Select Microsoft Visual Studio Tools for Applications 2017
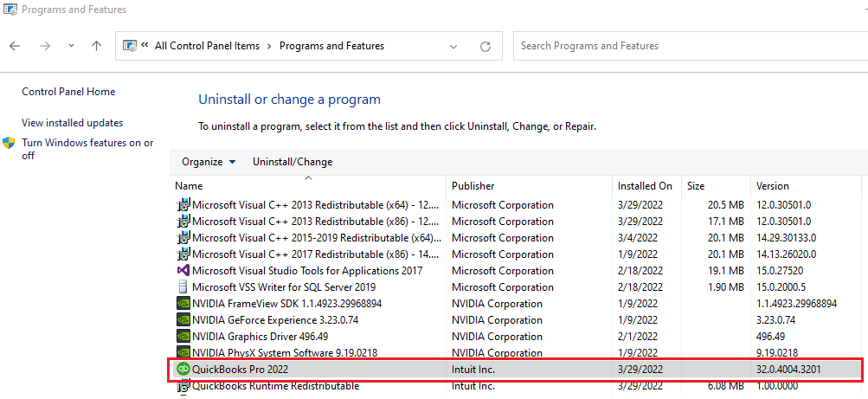Screen dimensions: 868x399 pyautogui.click(x=307, y=271)
